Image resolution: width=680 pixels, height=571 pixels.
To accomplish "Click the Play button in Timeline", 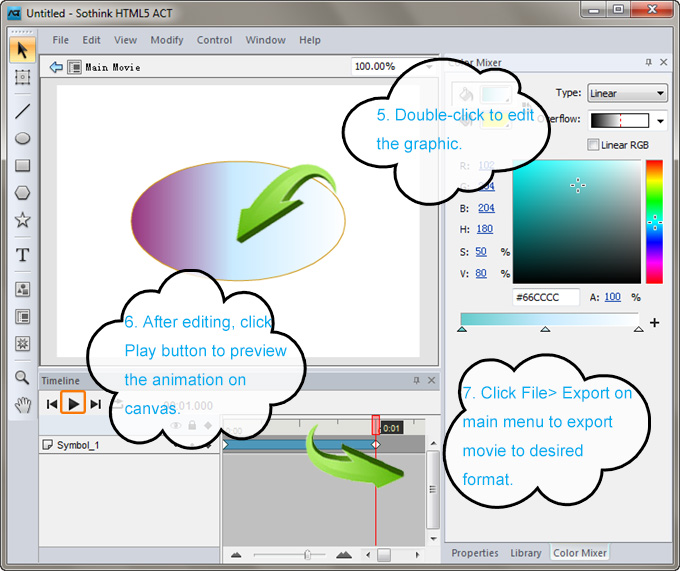I will (x=73, y=403).
